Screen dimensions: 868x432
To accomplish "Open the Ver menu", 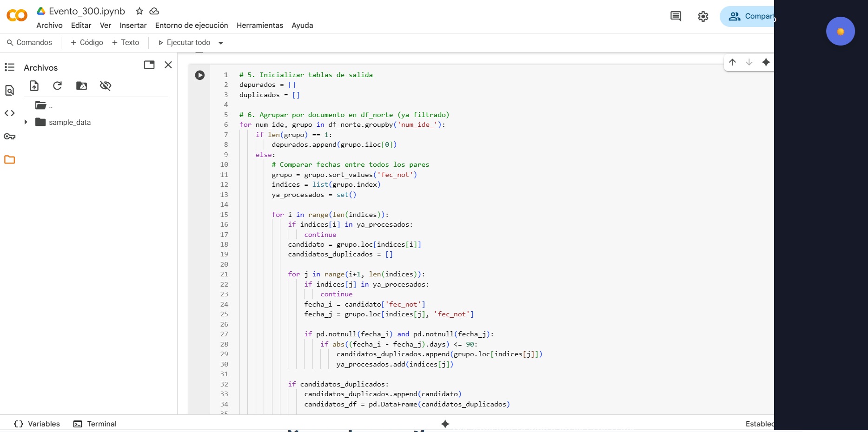I will [106, 26].
